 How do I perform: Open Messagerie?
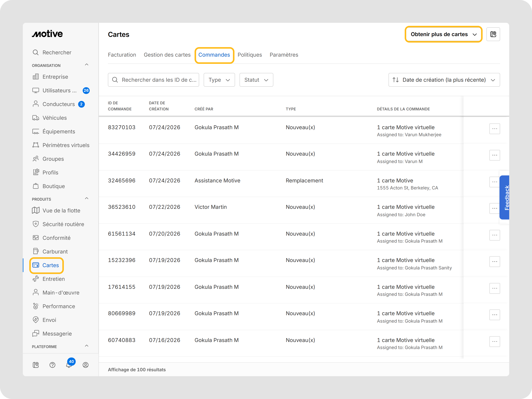click(x=52, y=334)
